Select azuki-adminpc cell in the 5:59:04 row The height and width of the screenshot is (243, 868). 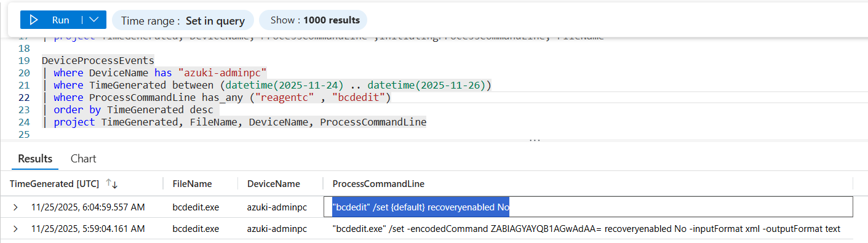(277, 229)
